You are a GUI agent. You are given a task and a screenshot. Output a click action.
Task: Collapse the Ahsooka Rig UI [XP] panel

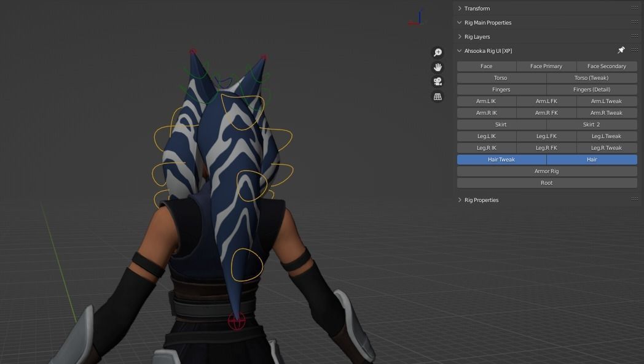pyautogui.click(x=460, y=51)
